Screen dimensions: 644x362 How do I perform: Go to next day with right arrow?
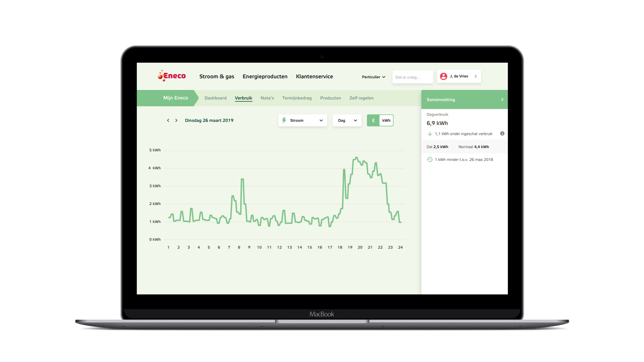tap(176, 120)
